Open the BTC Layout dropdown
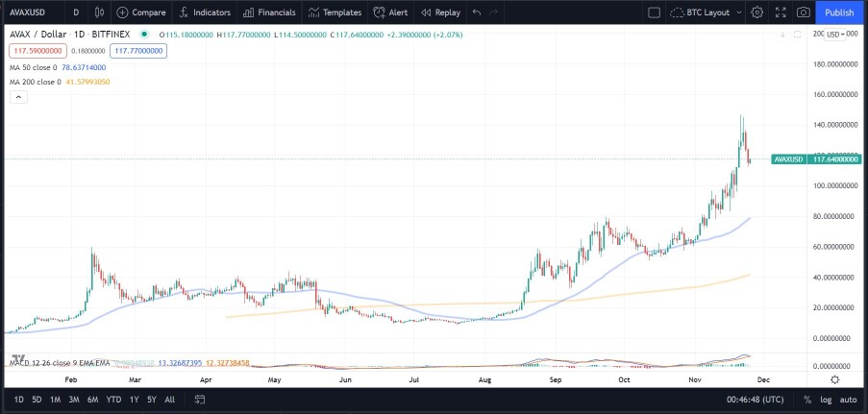The height and width of the screenshot is (414, 868). tap(707, 12)
